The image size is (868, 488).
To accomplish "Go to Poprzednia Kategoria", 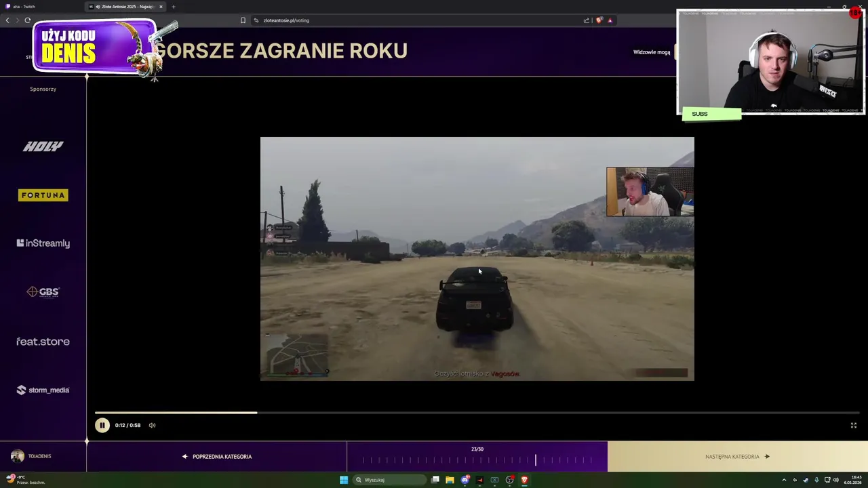I will [217, 456].
